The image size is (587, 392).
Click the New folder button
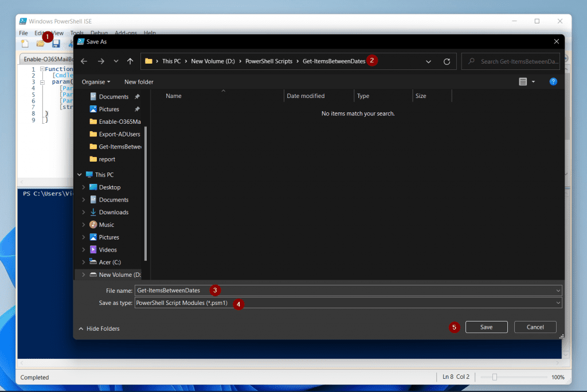point(139,82)
